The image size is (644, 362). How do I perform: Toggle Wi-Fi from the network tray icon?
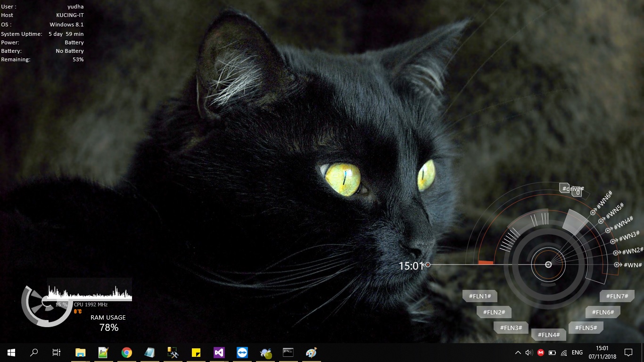click(x=565, y=352)
